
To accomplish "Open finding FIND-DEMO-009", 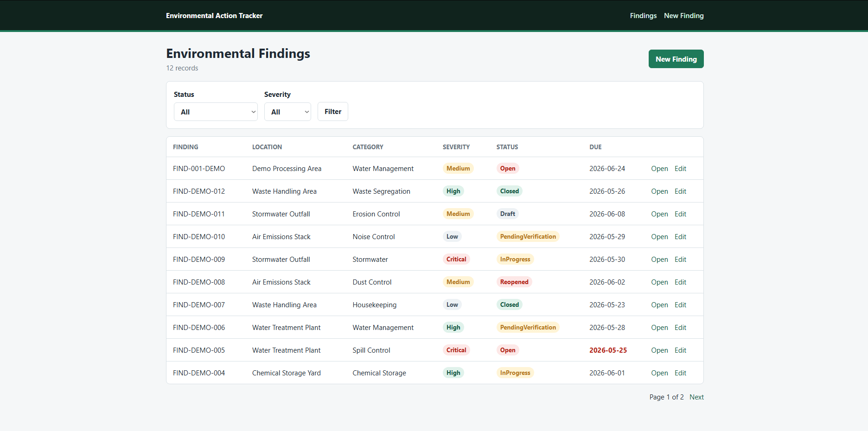I will tap(659, 260).
